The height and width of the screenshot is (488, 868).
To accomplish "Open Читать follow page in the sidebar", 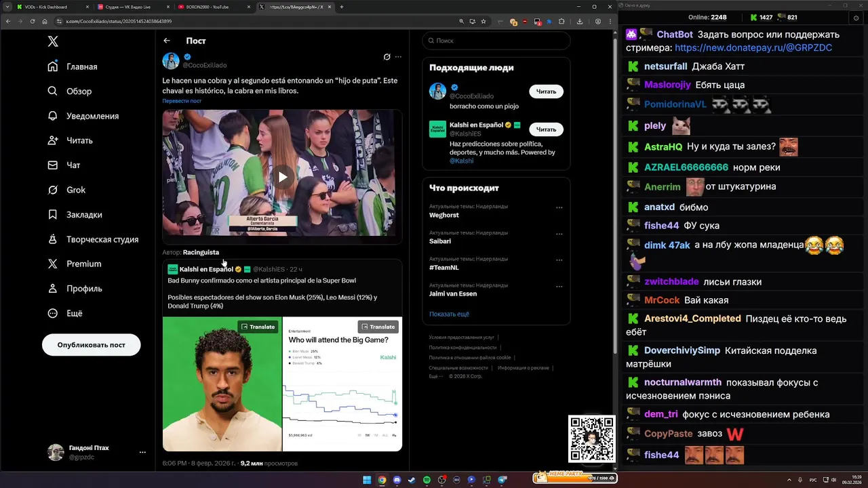I will point(70,140).
